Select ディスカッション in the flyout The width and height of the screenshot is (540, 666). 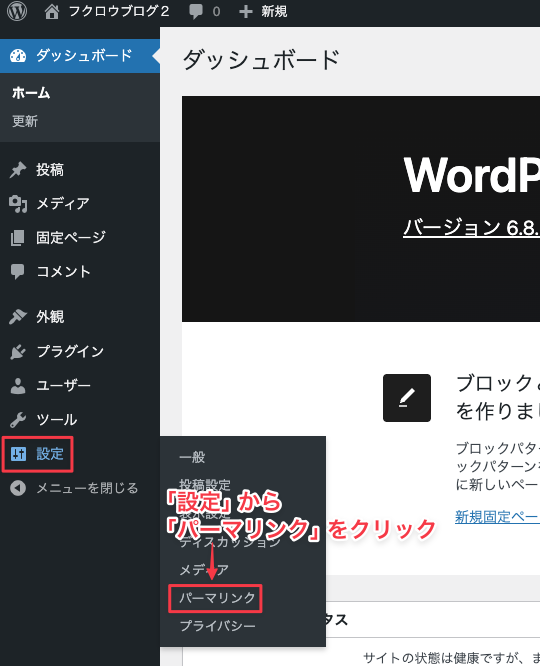[x=230, y=542]
